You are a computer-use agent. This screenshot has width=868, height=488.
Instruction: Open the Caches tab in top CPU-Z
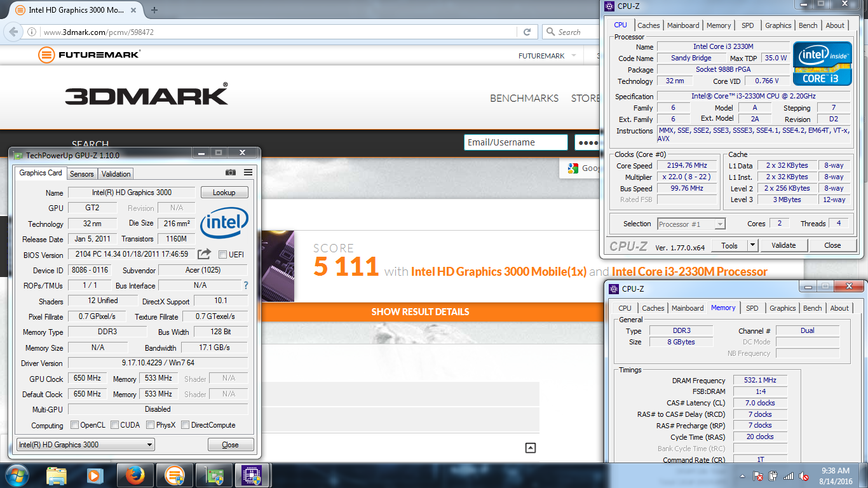coord(649,25)
